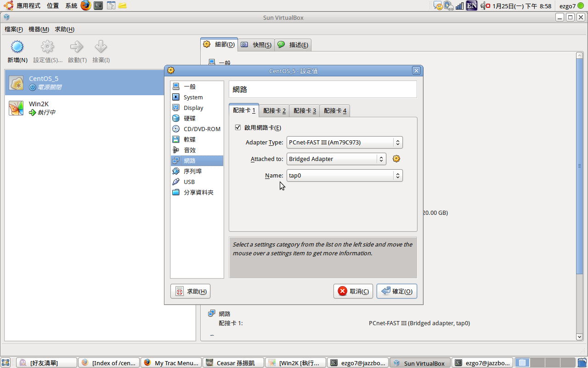Open the 機器(M) menu
The width and height of the screenshot is (588, 368).
pyautogui.click(x=39, y=29)
